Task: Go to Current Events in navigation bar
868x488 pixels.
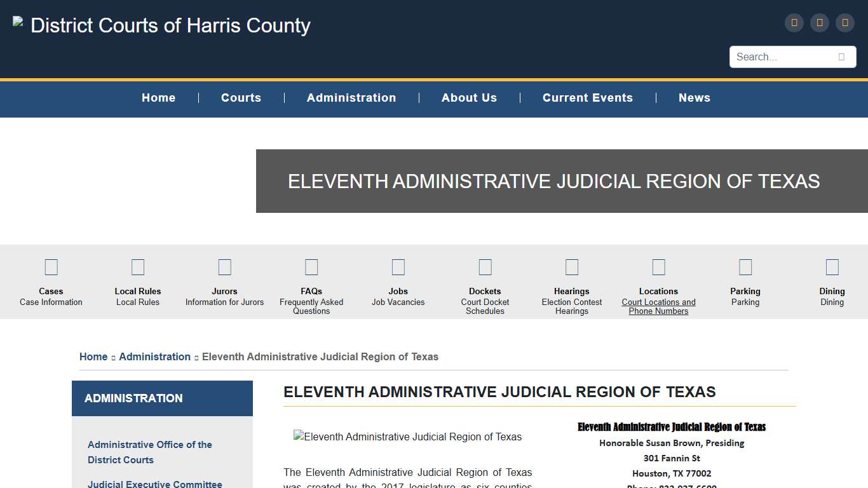Action: pyautogui.click(x=587, y=98)
